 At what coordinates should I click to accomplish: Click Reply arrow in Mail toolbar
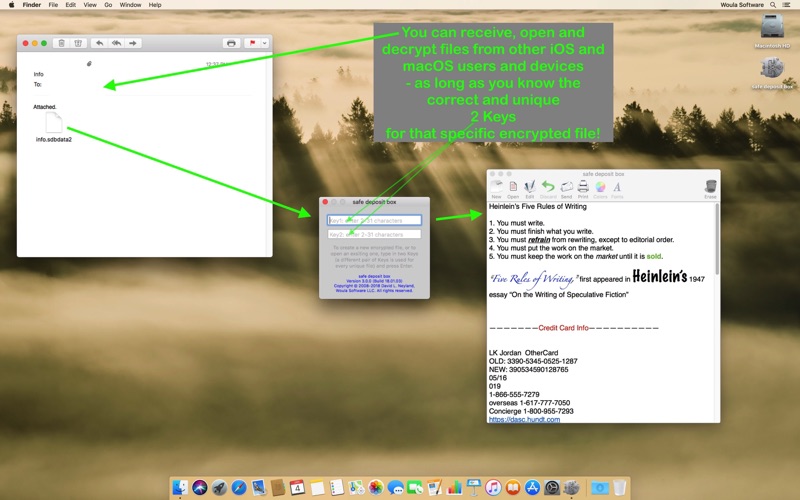pos(99,43)
